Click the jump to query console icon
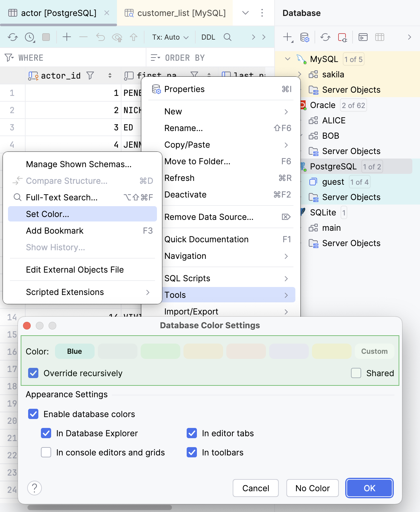 click(x=363, y=37)
